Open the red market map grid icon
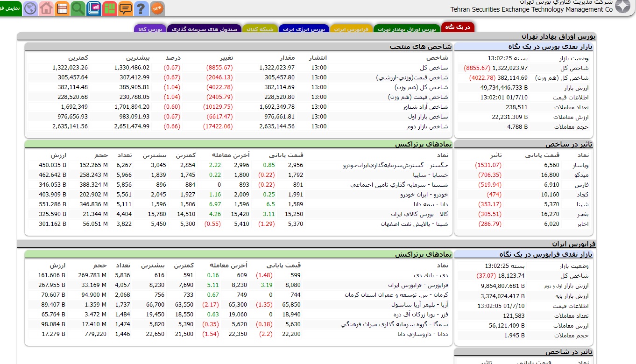 [109, 8]
